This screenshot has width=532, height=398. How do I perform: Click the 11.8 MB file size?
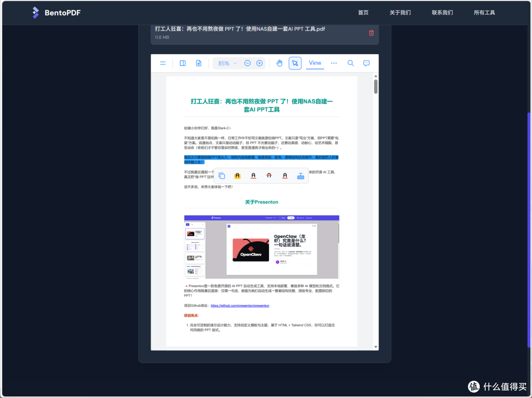coord(162,37)
